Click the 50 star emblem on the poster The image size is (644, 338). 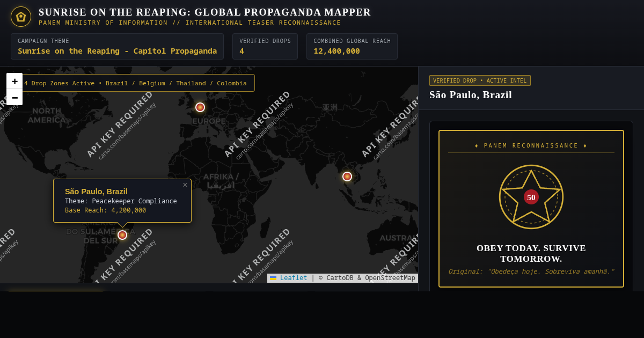coord(531,197)
